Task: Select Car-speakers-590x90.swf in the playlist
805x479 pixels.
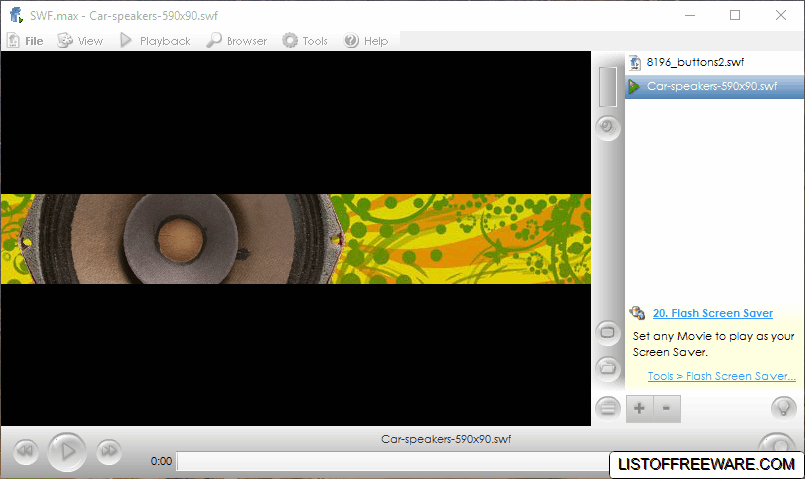Action: 715,86
